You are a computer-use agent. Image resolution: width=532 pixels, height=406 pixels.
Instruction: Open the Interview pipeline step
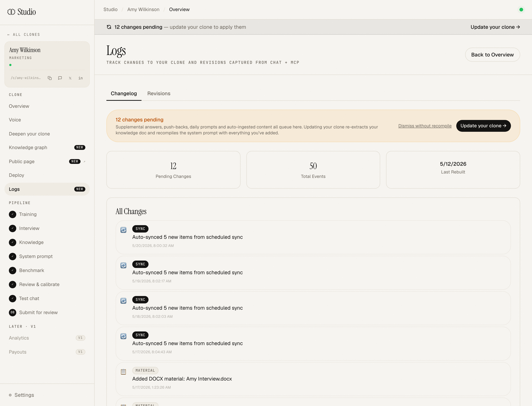point(47,228)
